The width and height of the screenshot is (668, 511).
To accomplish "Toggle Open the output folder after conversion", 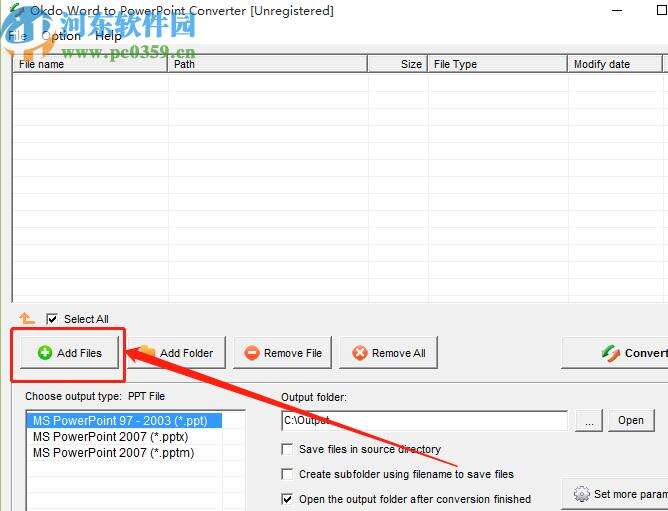I will (x=288, y=499).
